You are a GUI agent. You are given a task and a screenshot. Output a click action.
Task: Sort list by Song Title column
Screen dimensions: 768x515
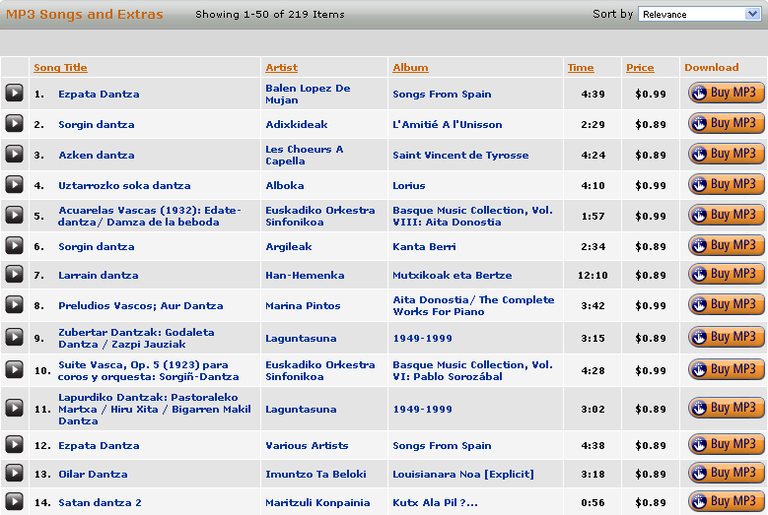pyautogui.click(x=60, y=68)
